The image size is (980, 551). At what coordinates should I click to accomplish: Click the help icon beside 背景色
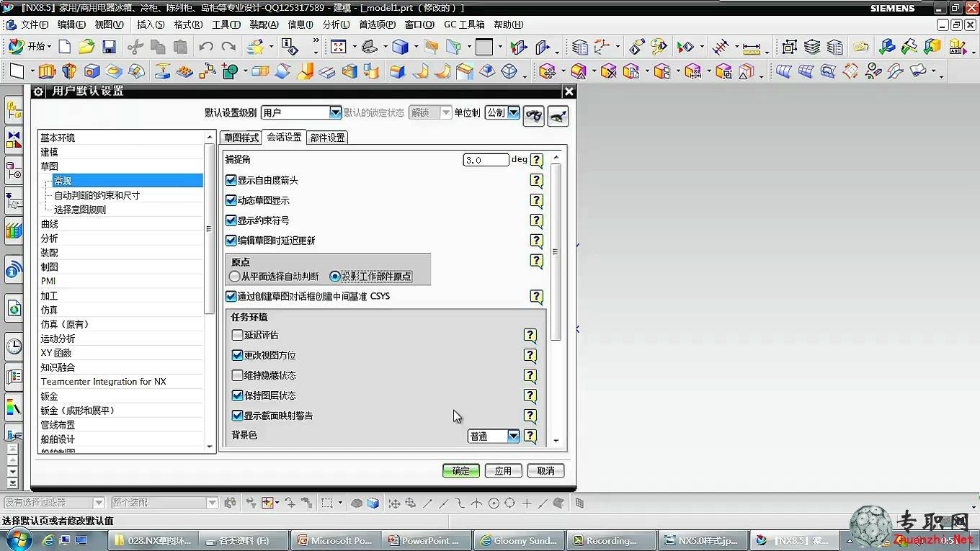pyautogui.click(x=530, y=436)
